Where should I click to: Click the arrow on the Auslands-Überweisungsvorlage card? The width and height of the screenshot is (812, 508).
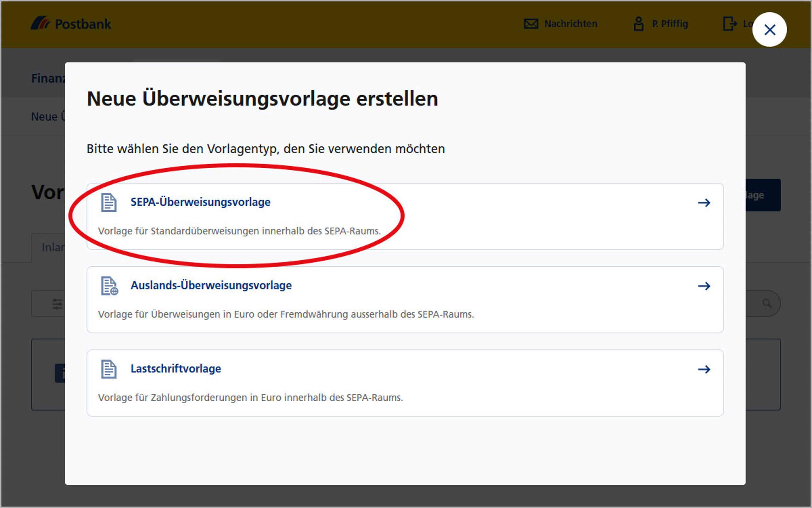click(x=704, y=286)
